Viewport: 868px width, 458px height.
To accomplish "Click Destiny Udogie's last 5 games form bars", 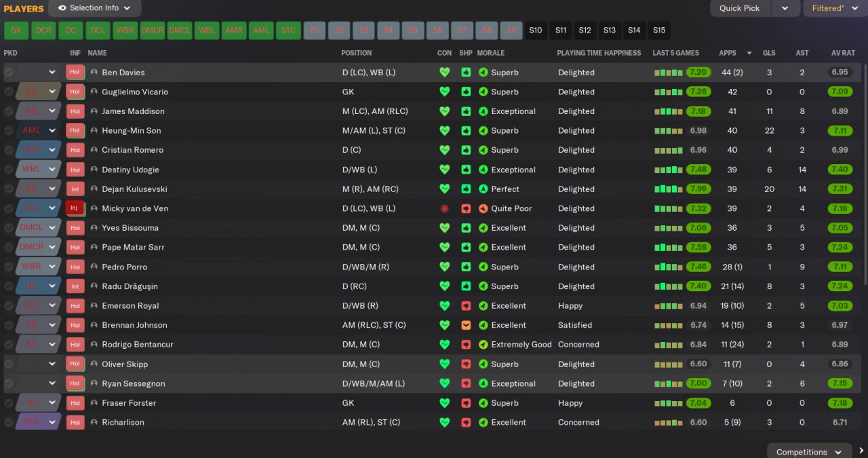I will (x=668, y=170).
